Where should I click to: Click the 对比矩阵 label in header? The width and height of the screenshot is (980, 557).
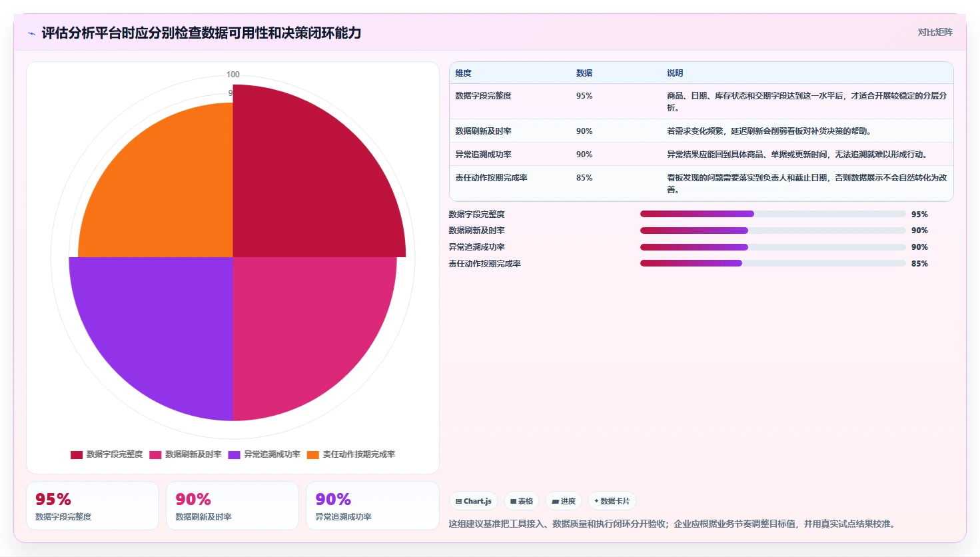[935, 32]
